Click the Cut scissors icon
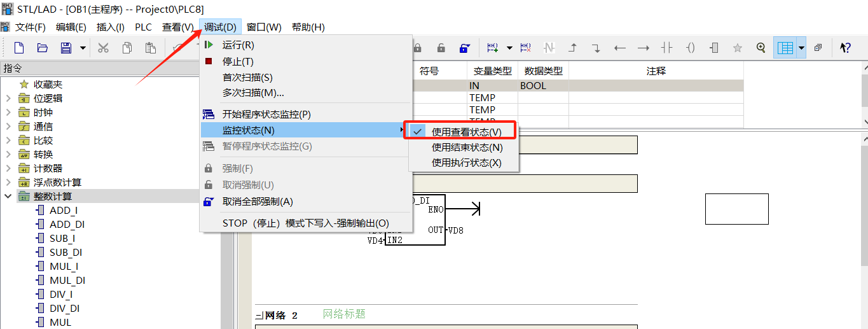The height and width of the screenshot is (329, 868). click(103, 48)
